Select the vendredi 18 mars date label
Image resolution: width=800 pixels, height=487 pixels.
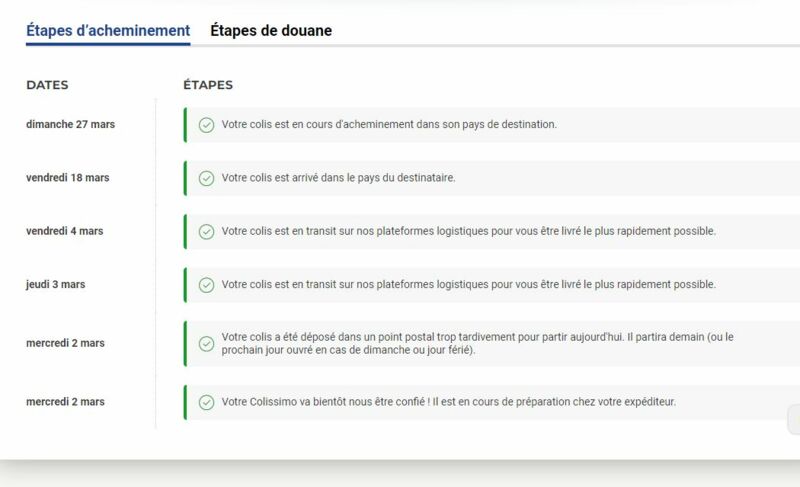68,178
